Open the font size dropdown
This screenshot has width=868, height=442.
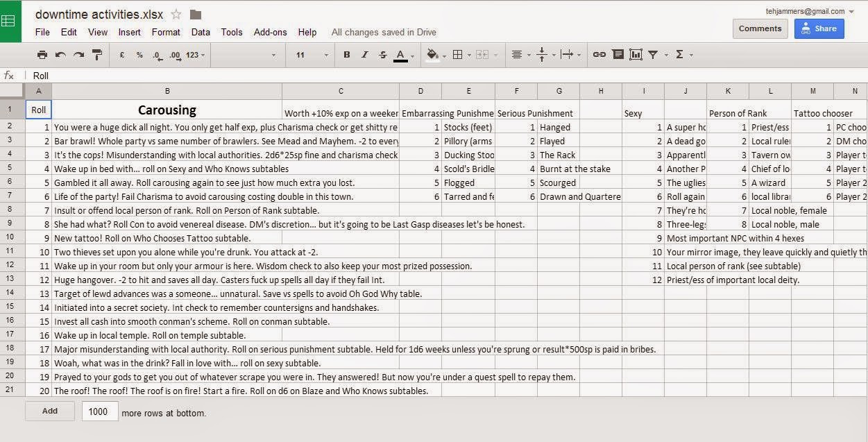[324, 54]
